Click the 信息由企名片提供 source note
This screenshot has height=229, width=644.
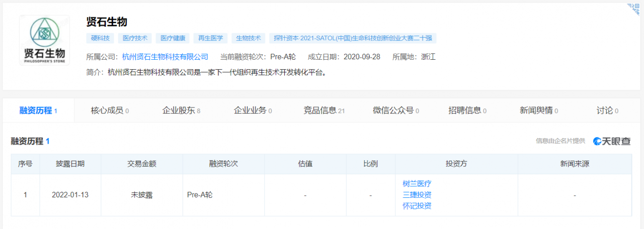point(560,141)
